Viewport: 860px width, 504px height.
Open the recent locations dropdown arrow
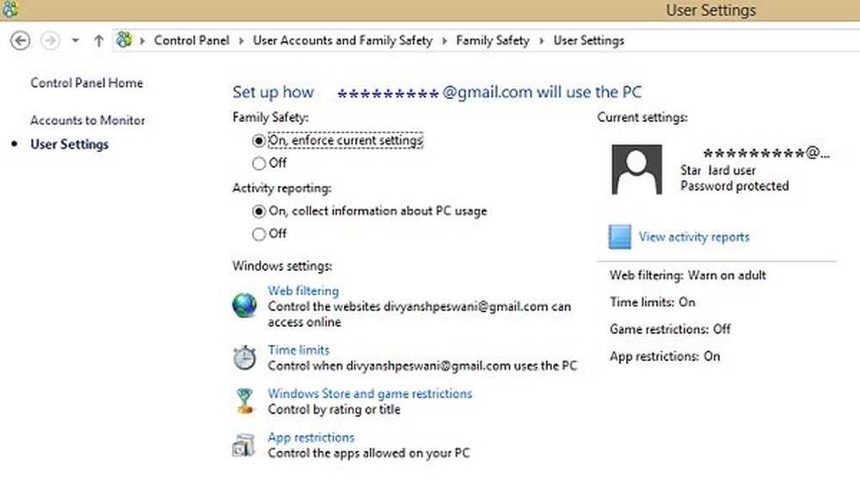[x=75, y=40]
